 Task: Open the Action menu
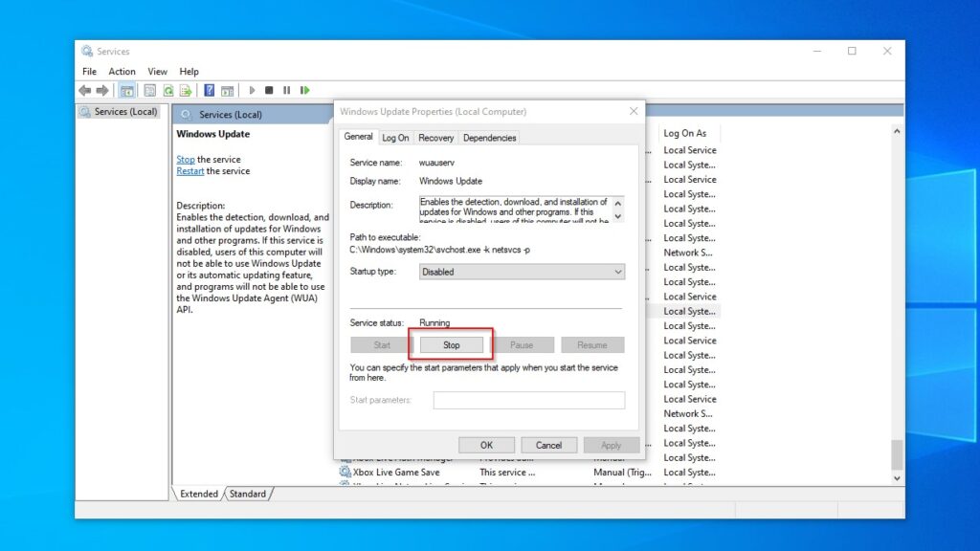122,71
